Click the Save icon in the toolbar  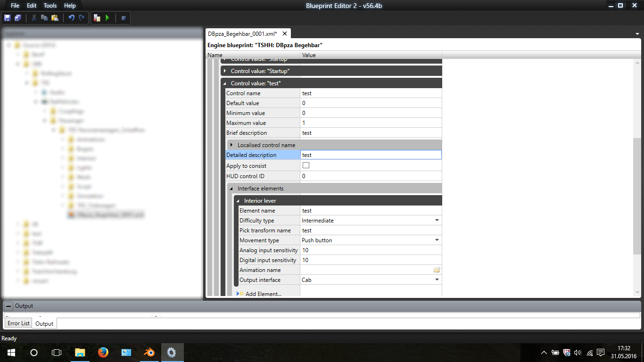click(x=8, y=18)
